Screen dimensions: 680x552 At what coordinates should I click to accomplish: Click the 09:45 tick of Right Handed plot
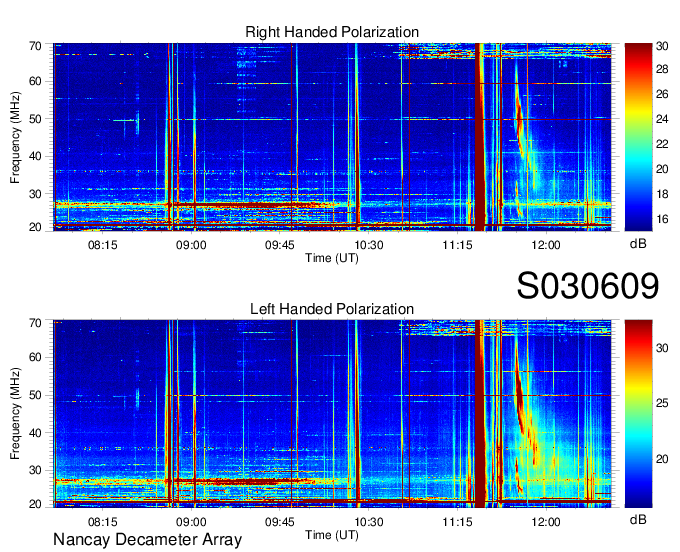pos(280,245)
